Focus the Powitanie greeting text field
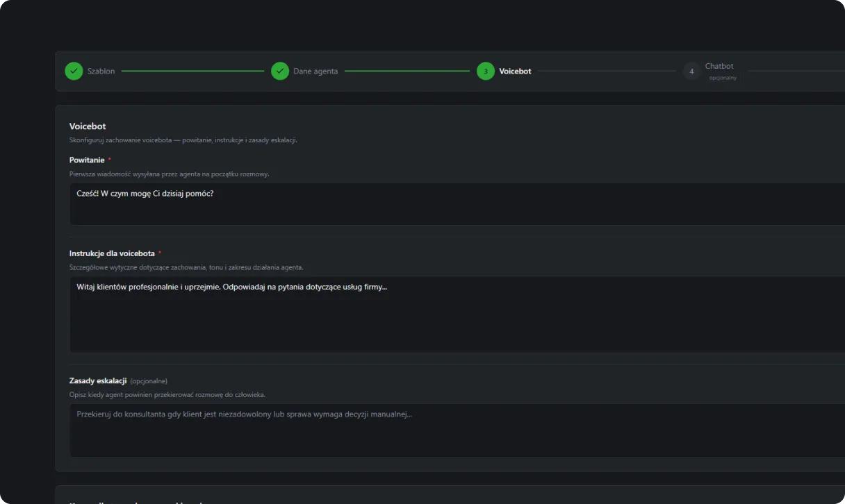Image resolution: width=845 pixels, height=504 pixels. click(457, 204)
